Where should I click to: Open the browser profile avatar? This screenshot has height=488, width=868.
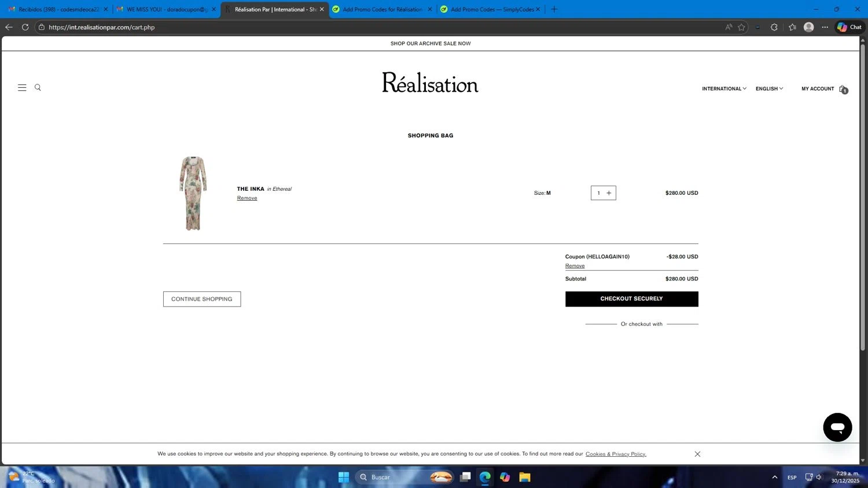pos(809,27)
